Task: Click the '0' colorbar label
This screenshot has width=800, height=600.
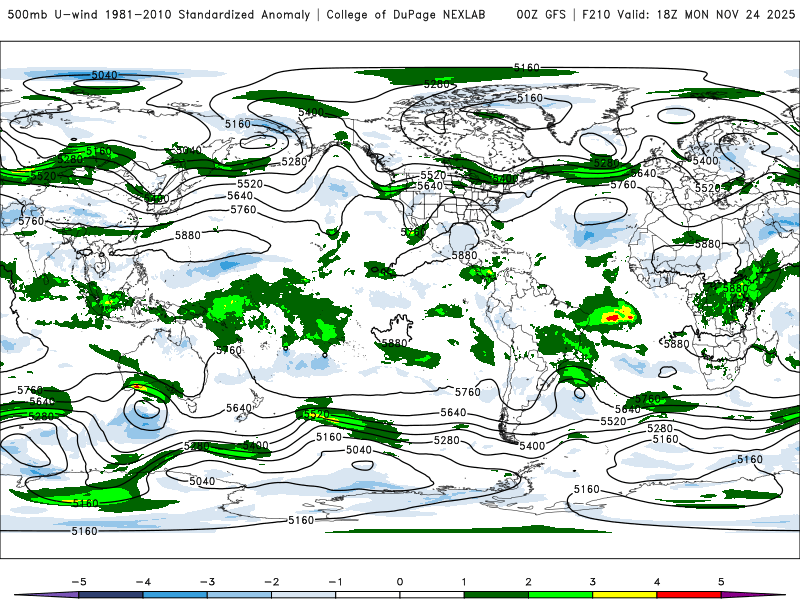Action: (400, 582)
